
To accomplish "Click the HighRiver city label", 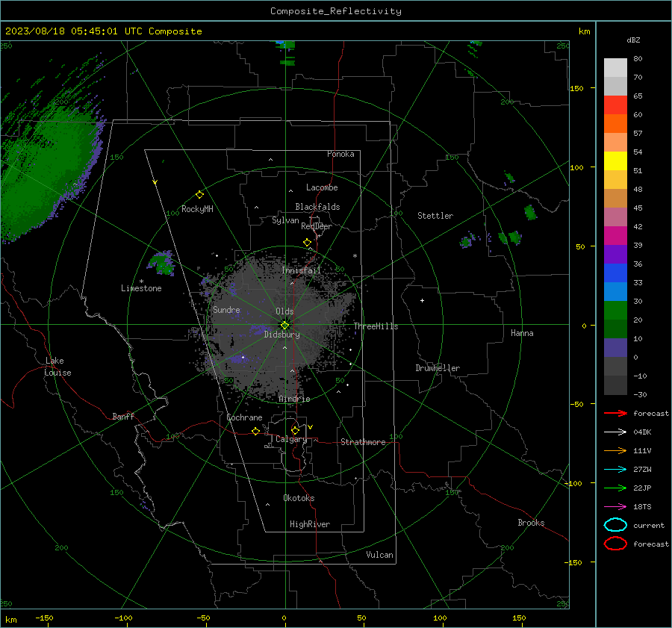I will coord(310,524).
